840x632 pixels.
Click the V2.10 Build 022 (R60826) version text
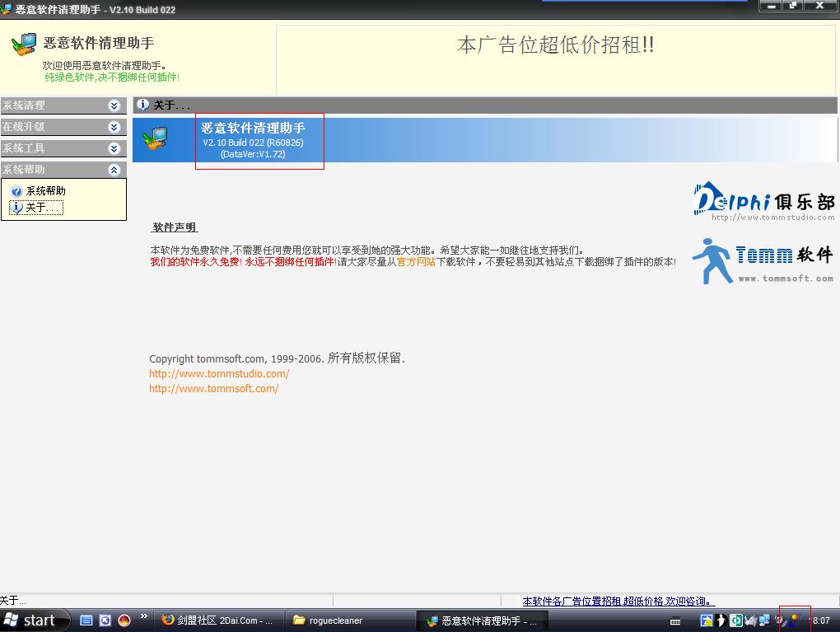(x=253, y=143)
